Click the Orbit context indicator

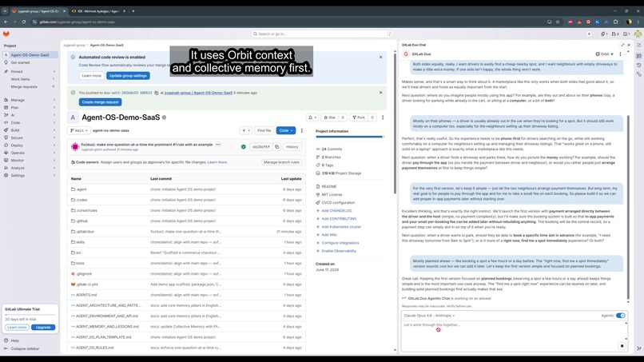pyautogui.click(x=604, y=54)
